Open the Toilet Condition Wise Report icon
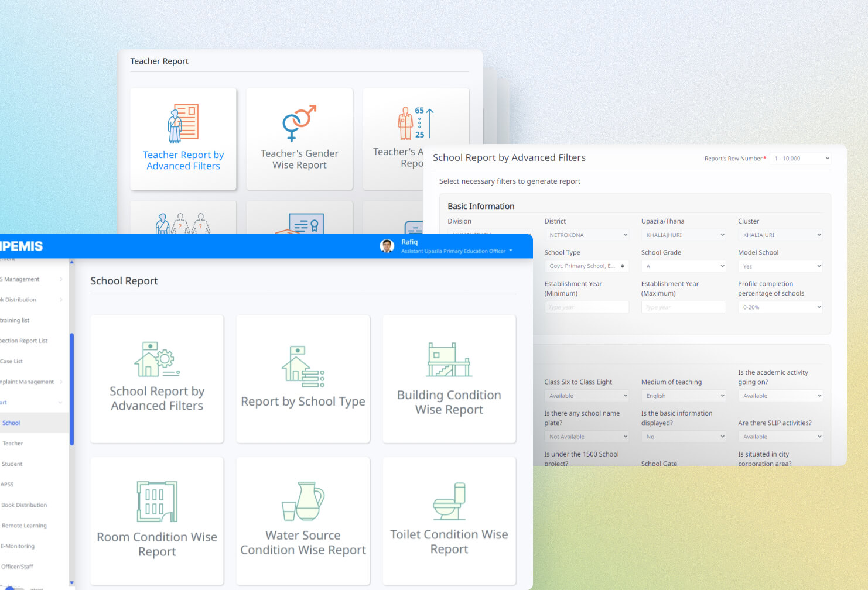The image size is (868, 590). (449, 502)
